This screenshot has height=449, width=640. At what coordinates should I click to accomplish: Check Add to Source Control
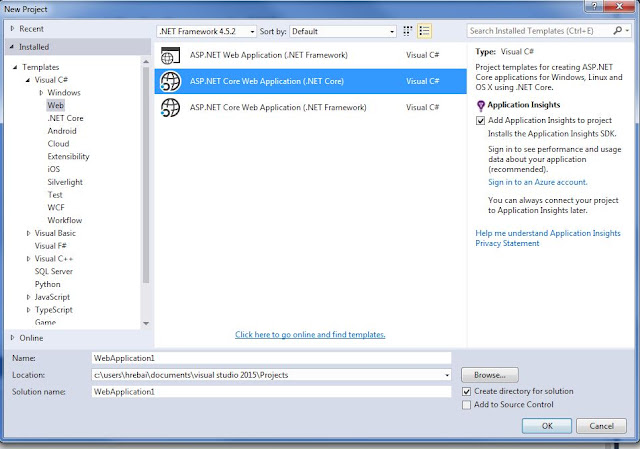click(467, 405)
